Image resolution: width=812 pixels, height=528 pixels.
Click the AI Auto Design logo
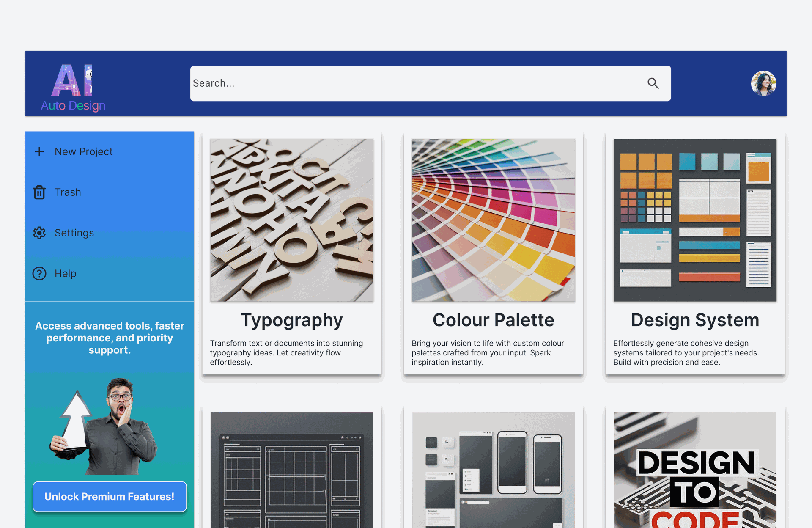coord(73,87)
